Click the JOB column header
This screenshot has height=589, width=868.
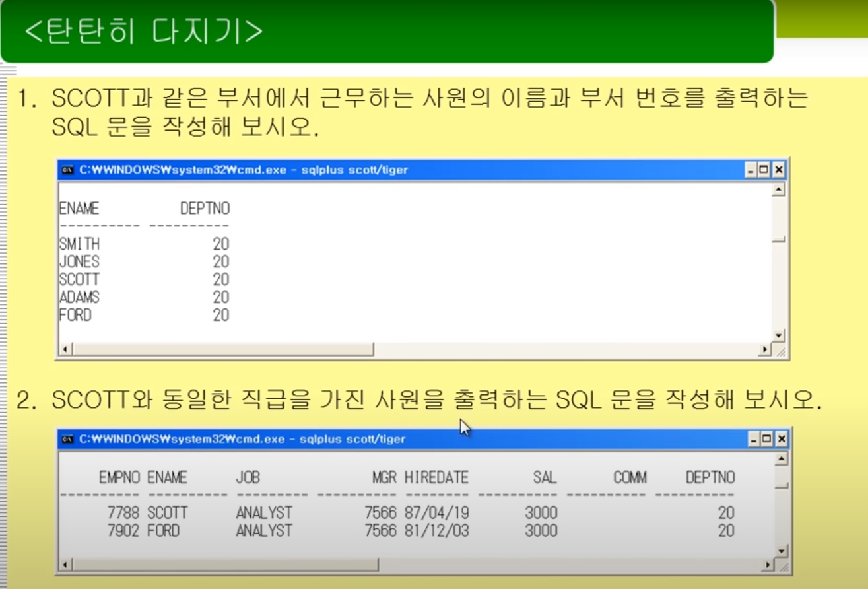(x=248, y=477)
